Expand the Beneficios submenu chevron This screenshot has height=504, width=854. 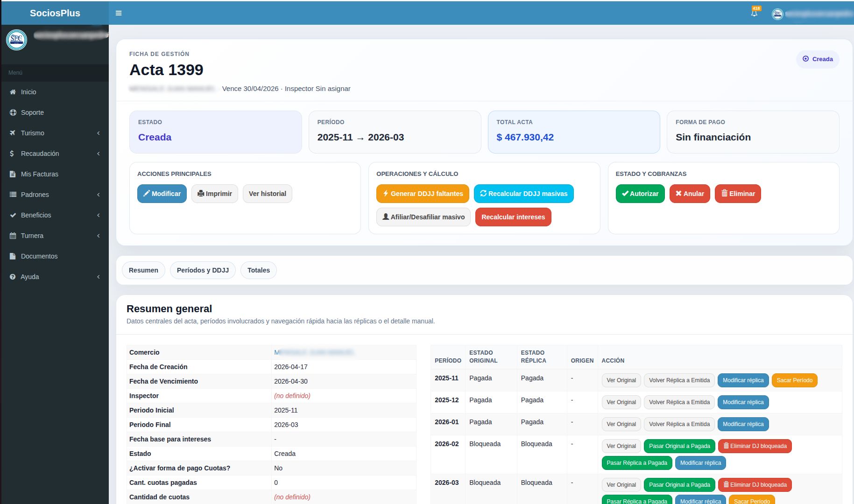click(x=99, y=215)
